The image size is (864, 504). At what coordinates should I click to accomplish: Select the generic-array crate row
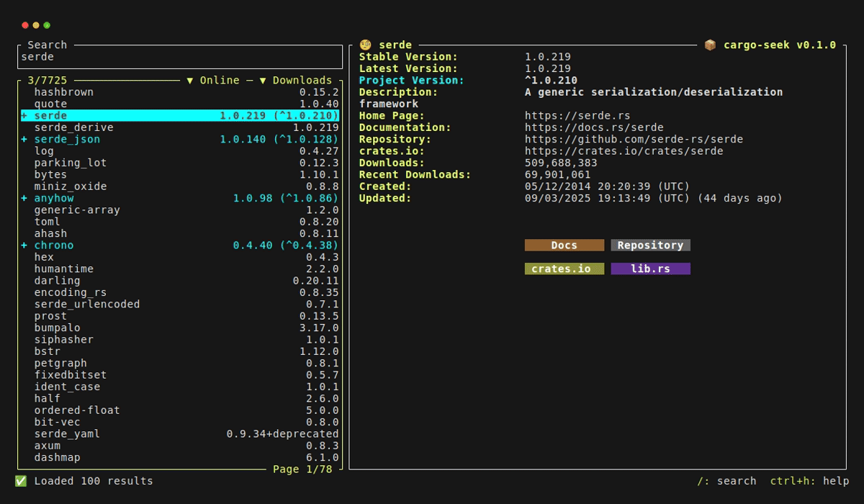point(180,210)
